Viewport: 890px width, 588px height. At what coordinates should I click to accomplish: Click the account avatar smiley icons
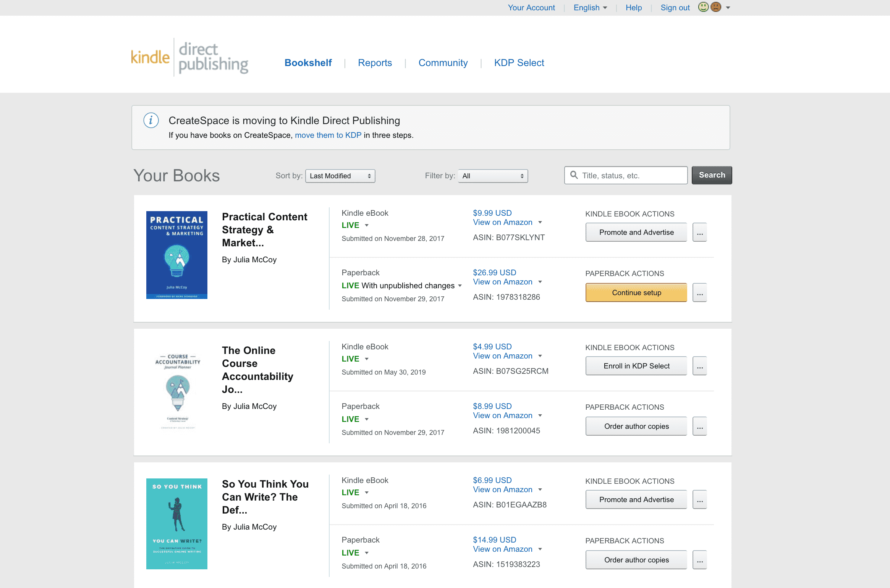coord(710,7)
